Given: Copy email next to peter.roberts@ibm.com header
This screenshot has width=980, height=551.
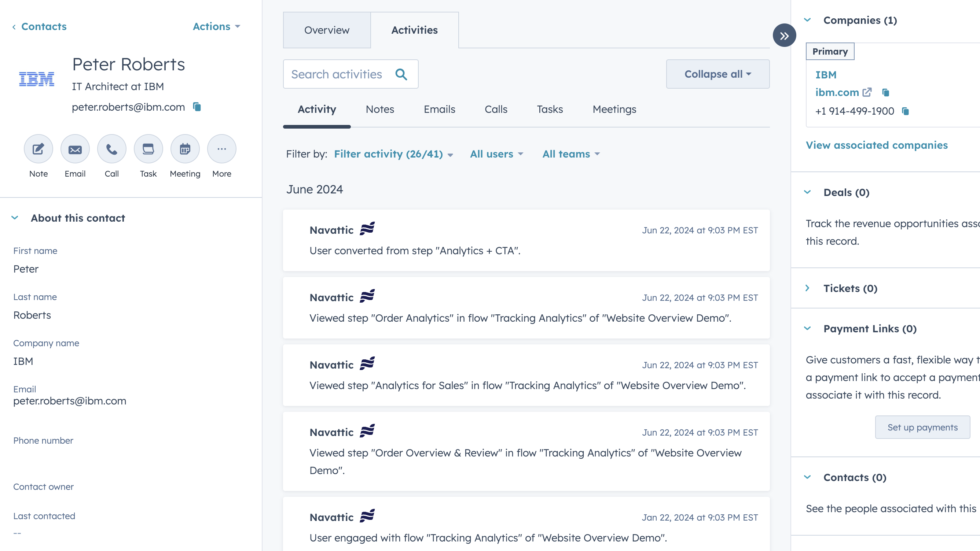Looking at the screenshot, I should click(197, 107).
